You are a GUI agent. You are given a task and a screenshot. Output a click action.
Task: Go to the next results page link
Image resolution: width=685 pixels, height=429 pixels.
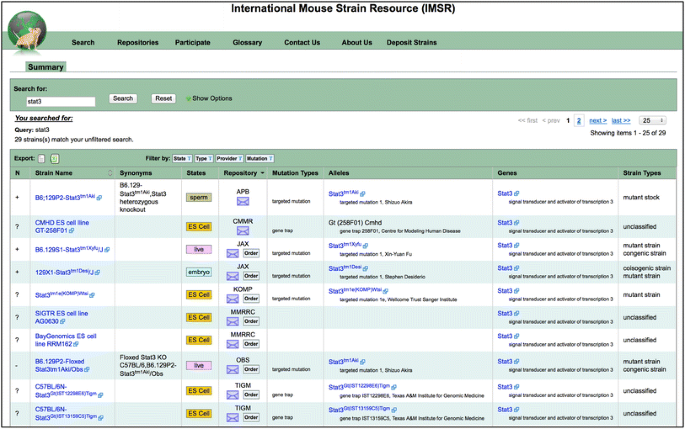597,120
